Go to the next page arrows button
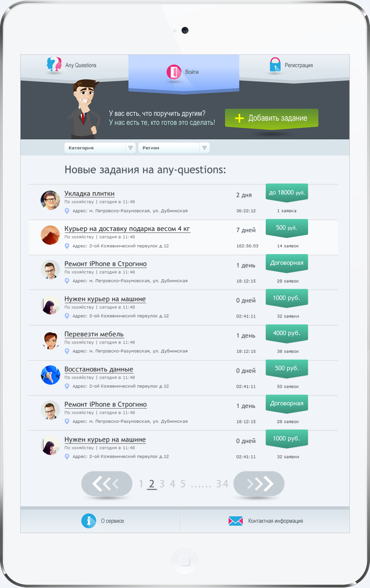 (259, 484)
